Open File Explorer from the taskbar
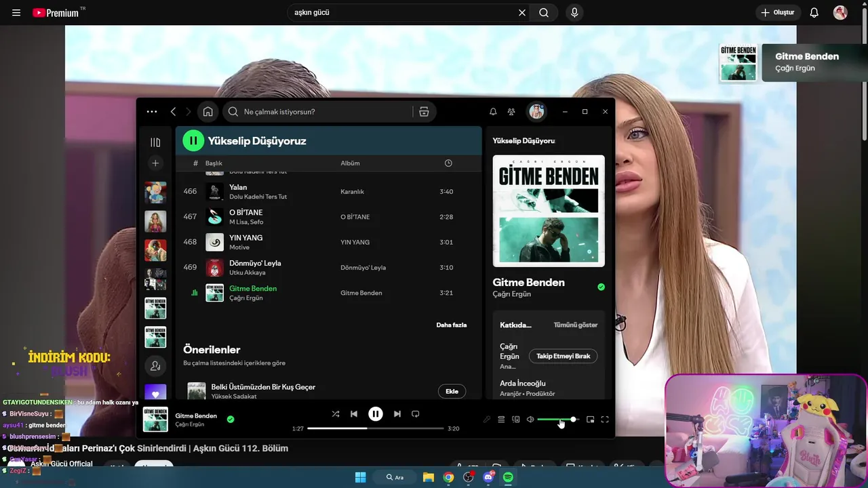The height and width of the screenshot is (488, 868). pyautogui.click(x=429, y=477)
